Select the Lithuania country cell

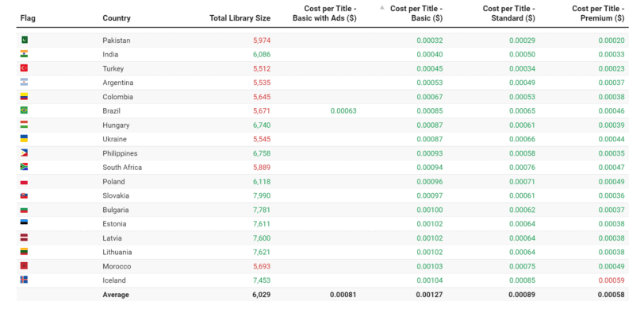[117, 253]
